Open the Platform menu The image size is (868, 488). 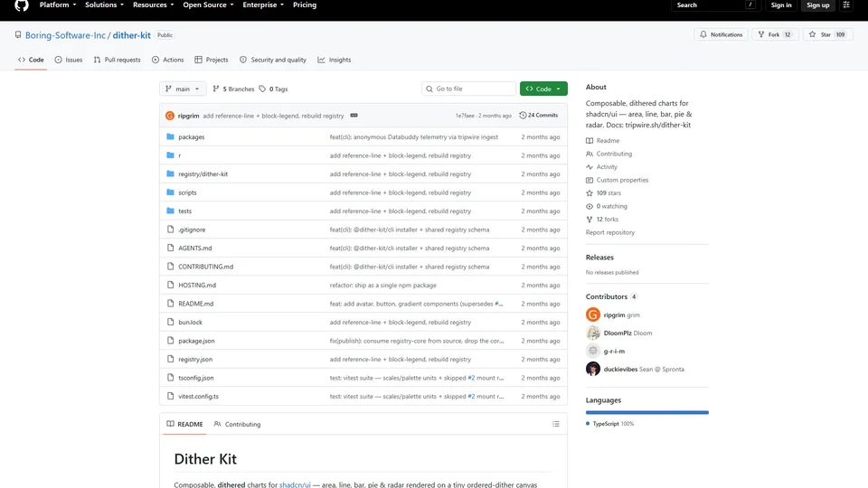tap(58, 5)
